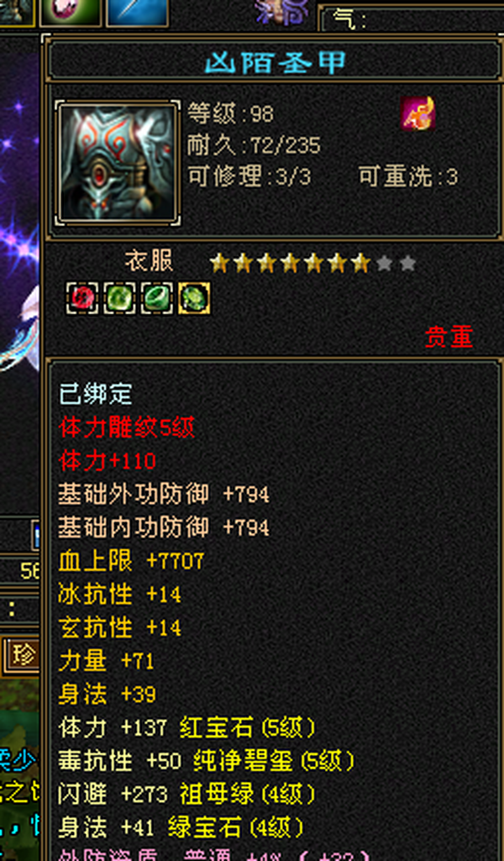The width and height of the screenshot is (504, 861).
Task: Click the 纯净碧玺 (5级) gem entry
Action: coord(275,761)
